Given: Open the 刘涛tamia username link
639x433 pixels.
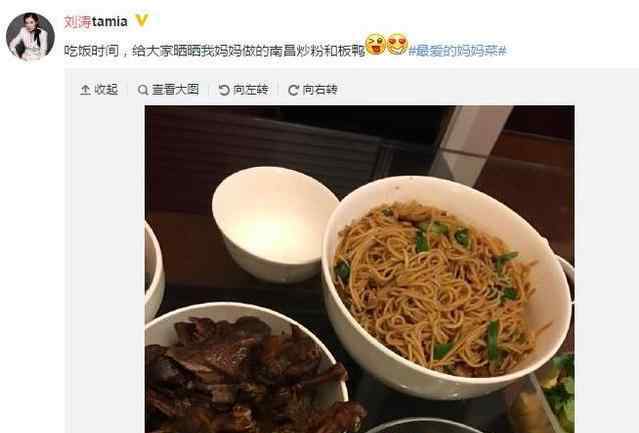Looking at the screenshot, I should pos(96,22).
